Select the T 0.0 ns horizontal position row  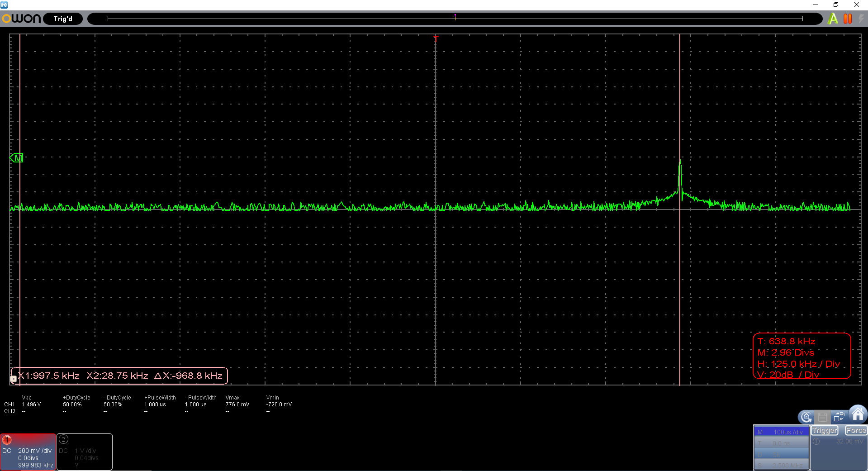(781, 443)
